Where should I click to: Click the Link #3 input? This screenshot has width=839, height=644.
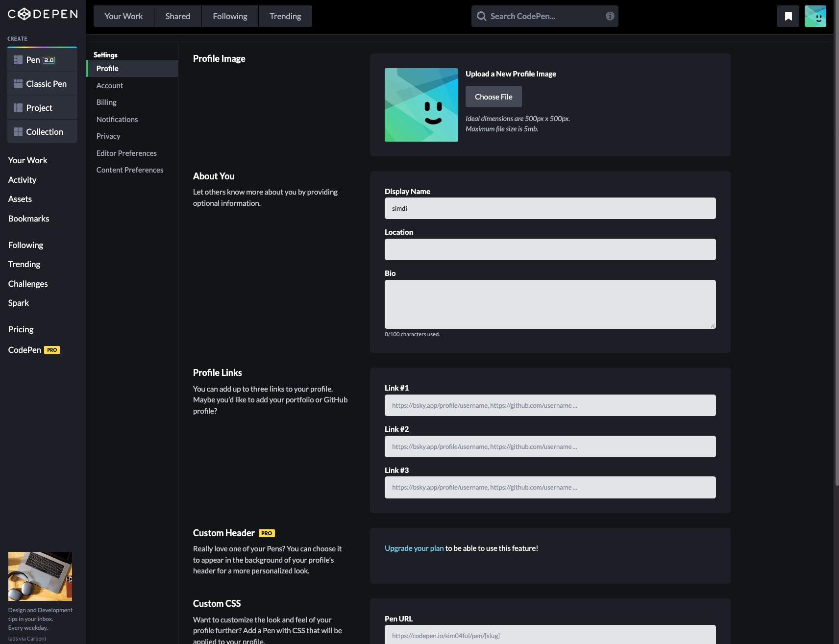(550, 488)
